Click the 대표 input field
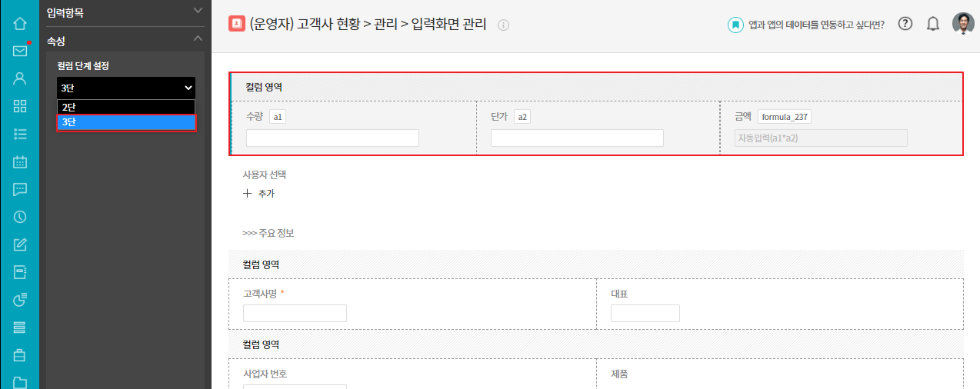 pyautogui.click(x=645, y=313)
